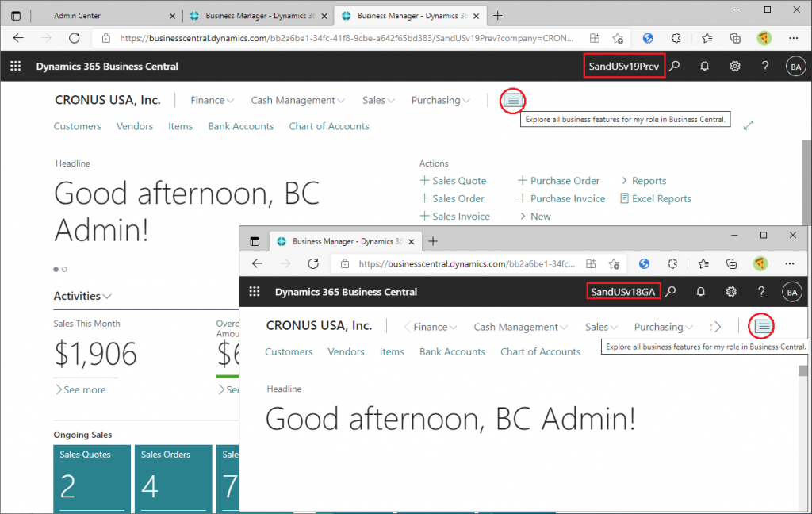Open Chart of Accounts in front window
The height and width of the screenshot is (514, 812).
click(x=540, y=352)
